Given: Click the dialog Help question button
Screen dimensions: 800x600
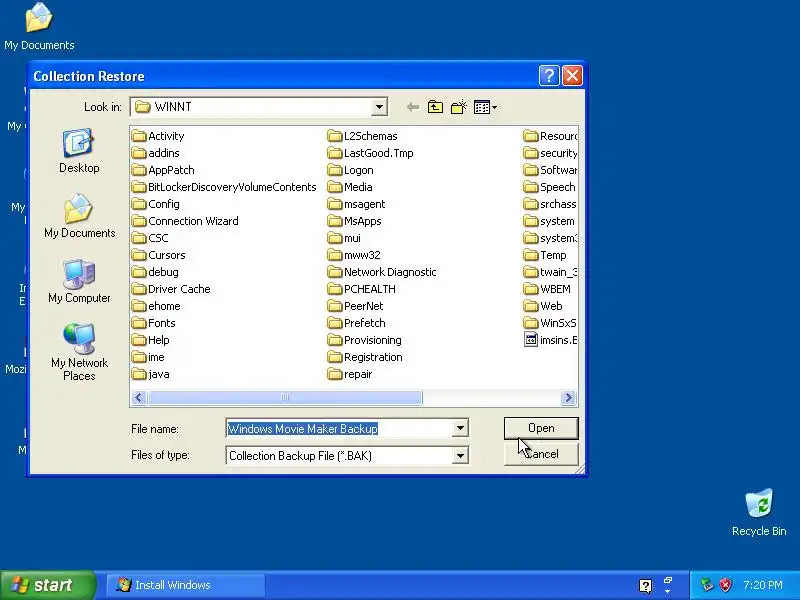Looking at the screenshot, I should click(x=549, y=76).
